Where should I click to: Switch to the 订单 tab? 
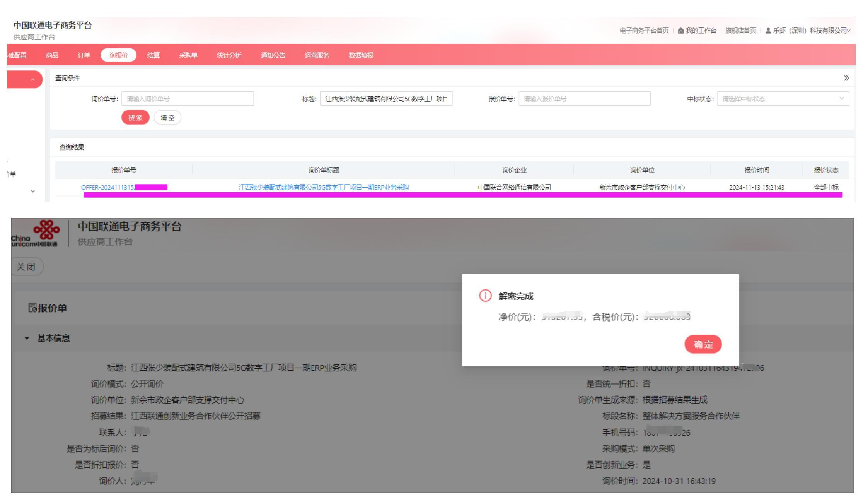point(84,55)
